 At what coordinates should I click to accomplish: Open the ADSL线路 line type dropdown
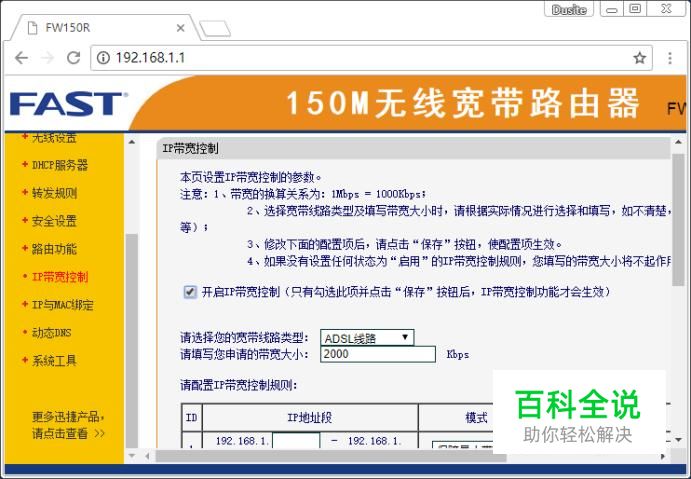point(367,338)
